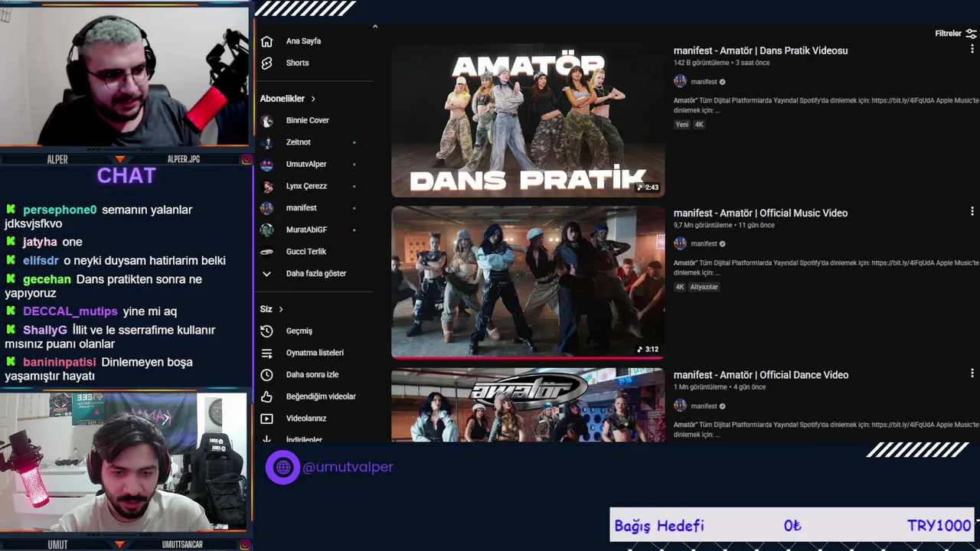Click chat username DECCAL_mutips
The height and width of the screenshot is (551, 980).
pyautogui.click(x=70, y=311)
